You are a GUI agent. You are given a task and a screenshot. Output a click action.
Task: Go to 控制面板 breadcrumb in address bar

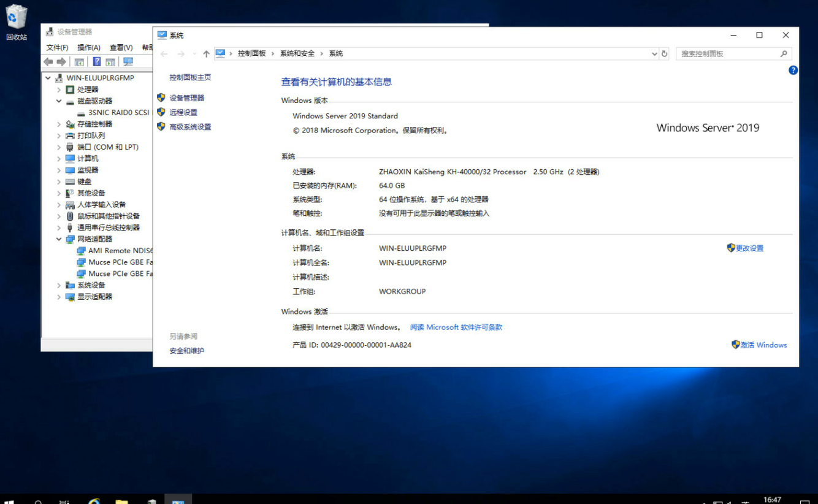(252, 53)
